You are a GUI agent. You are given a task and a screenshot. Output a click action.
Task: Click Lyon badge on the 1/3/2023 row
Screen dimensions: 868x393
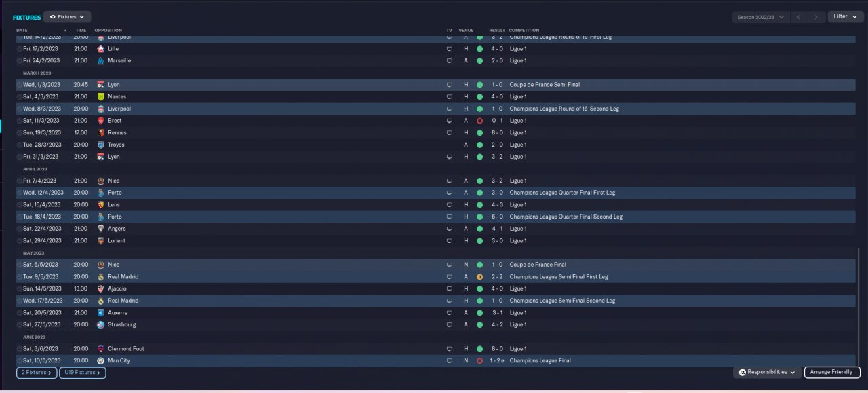click(101, 85)
